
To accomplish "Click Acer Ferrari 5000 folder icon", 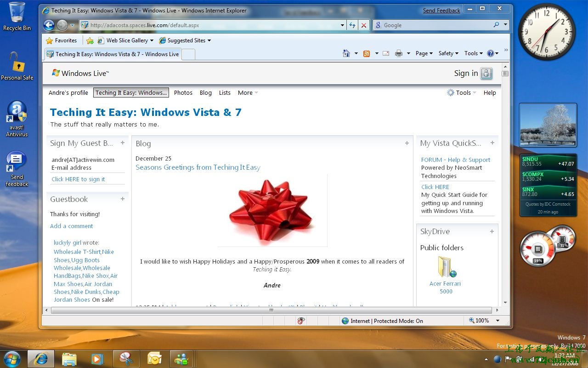I will click(446, 267).
